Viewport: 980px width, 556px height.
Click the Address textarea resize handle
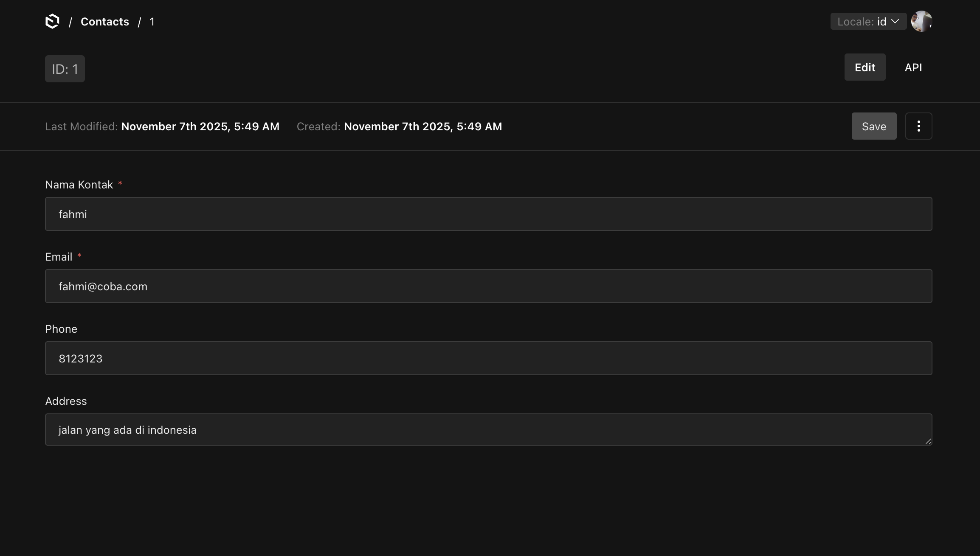click(x=928, y=441)
